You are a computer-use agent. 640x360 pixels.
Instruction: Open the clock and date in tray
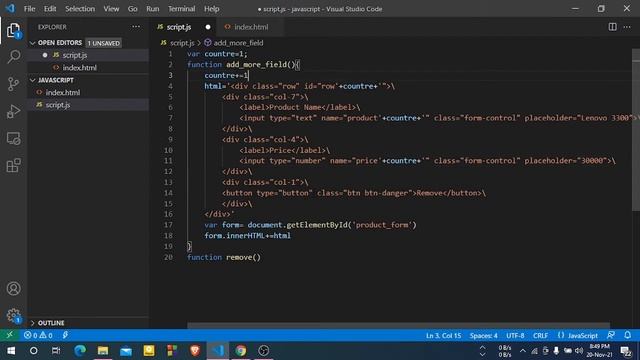pyautogui.click(x=600, y=351)
